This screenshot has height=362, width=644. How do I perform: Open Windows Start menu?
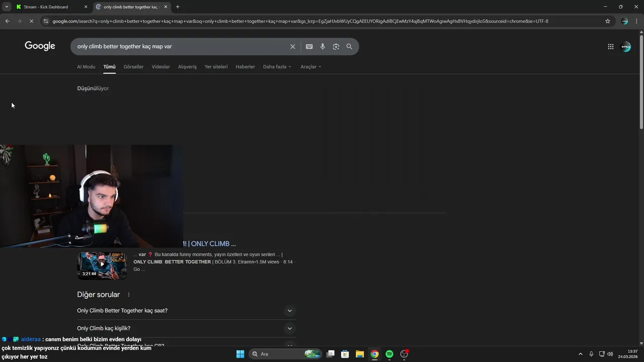(x=240, y=354)
